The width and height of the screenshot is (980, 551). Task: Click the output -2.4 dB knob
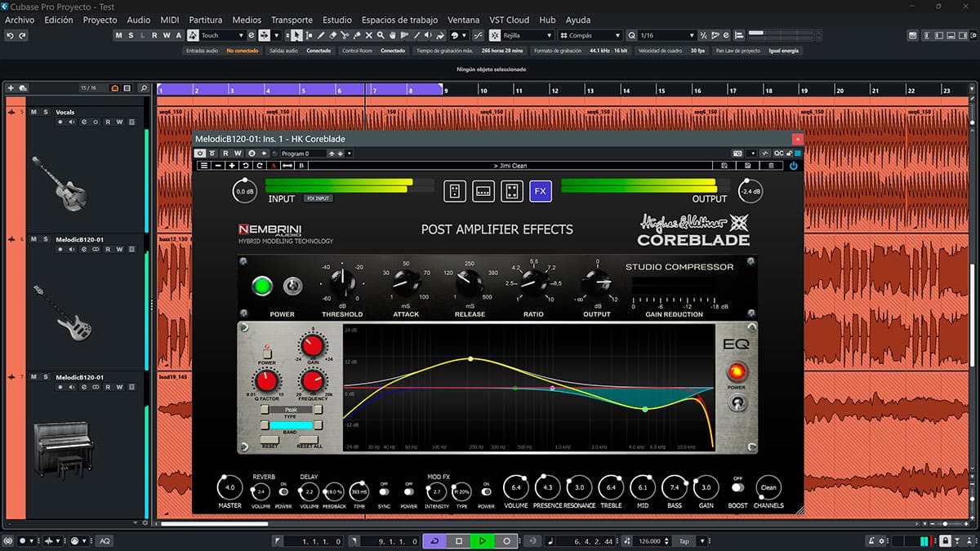click(x=750, y=191)
